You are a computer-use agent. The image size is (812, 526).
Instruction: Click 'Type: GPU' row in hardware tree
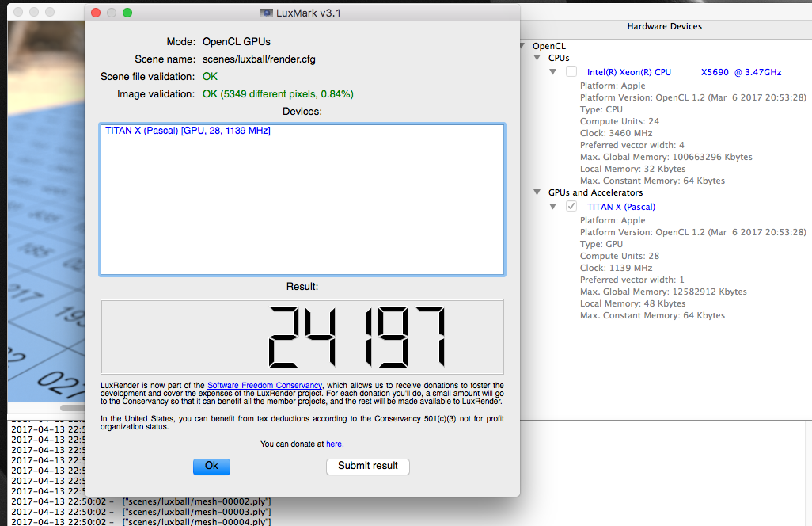pos(601,244)
